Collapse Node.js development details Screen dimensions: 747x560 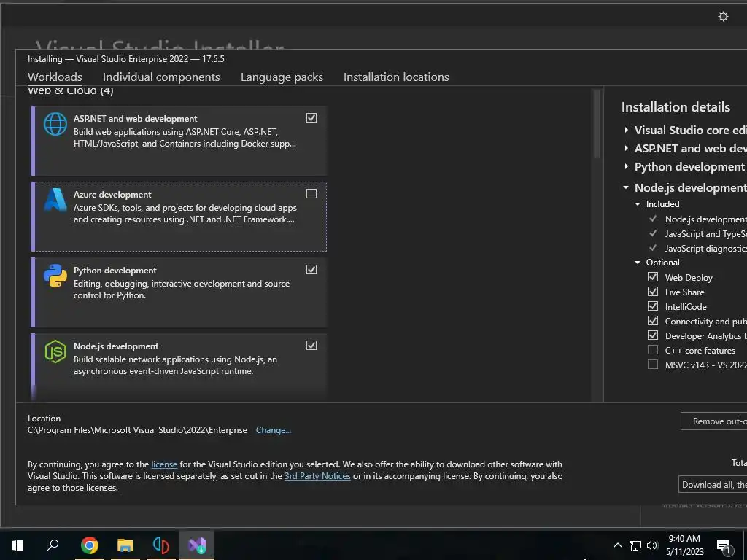coord(626,187)
